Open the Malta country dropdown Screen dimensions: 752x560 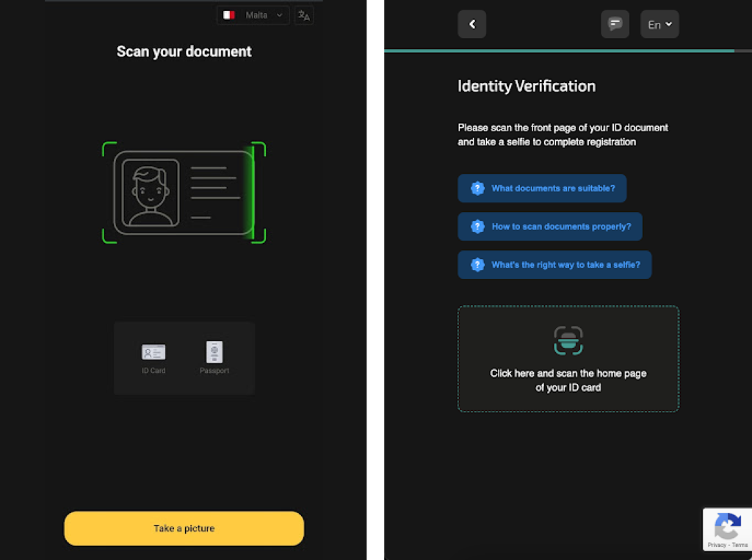tap(253, 15)
